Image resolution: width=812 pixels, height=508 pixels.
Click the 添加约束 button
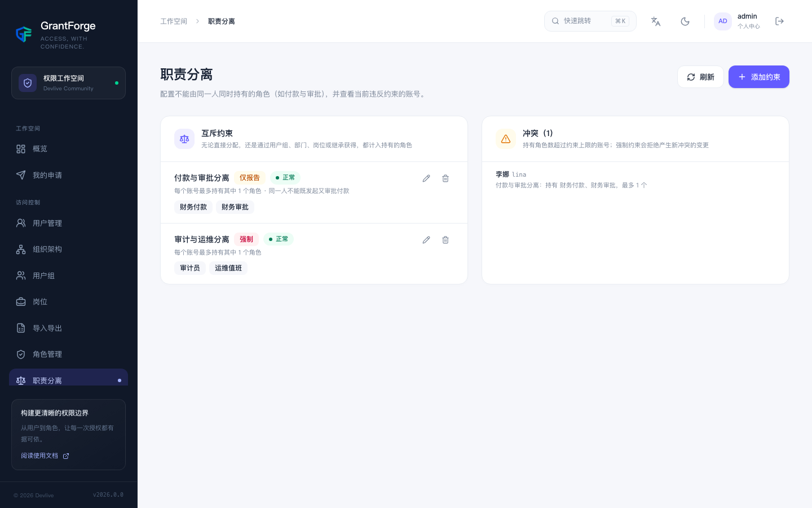point(759,77)
